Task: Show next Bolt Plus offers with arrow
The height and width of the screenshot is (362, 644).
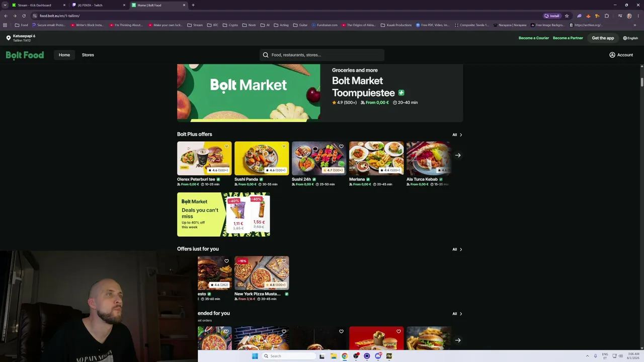Action: 458,155
